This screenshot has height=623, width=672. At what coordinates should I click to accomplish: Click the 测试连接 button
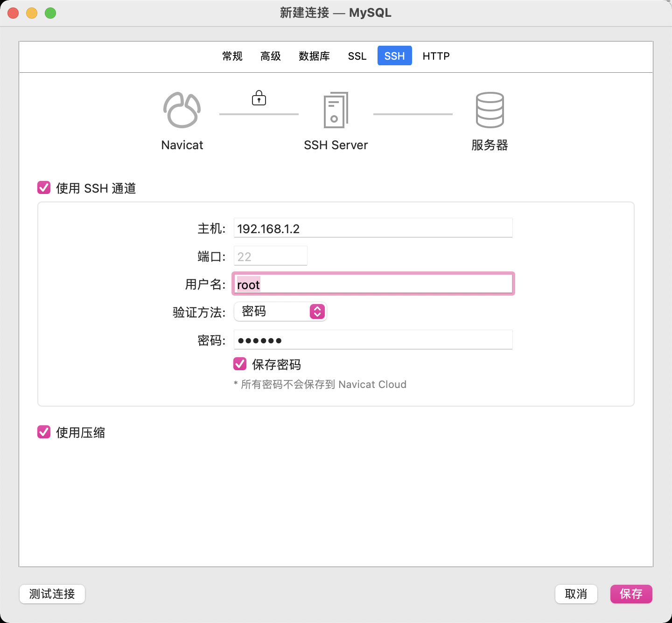point(52,594)
